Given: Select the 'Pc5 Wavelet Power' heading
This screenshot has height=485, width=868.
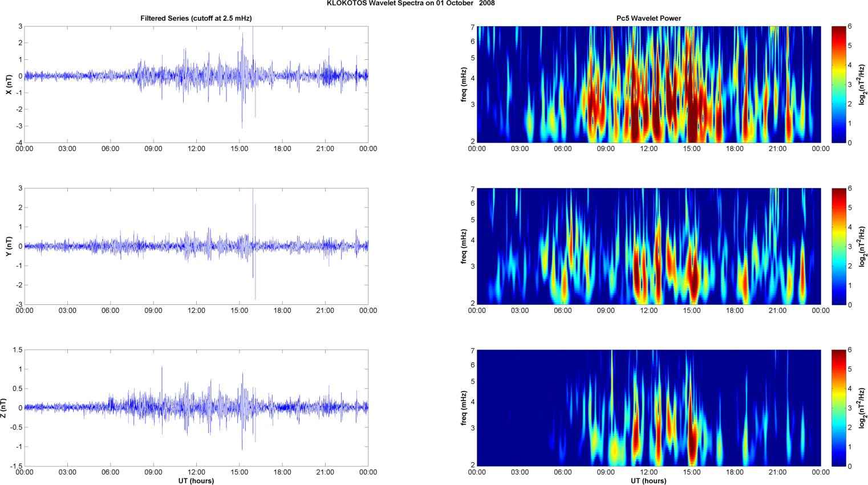Looking at the screenshot, I should point(648,18).
